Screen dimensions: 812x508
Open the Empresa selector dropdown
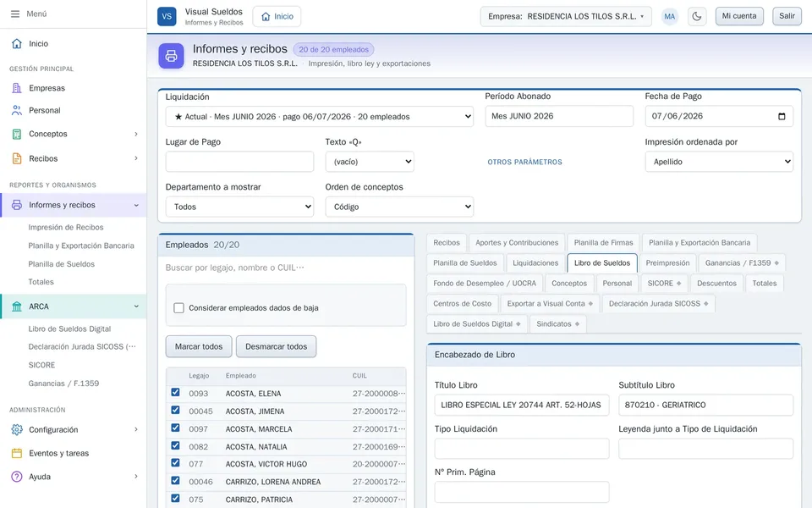click(566, 16)
